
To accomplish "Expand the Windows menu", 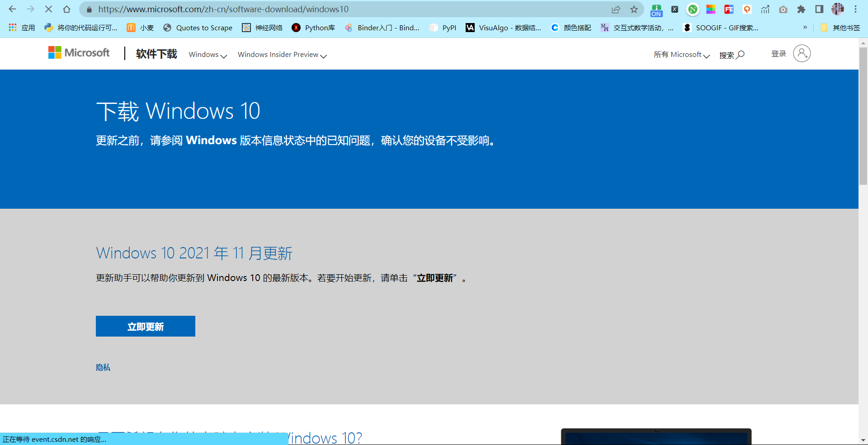I will tap(208, 55).
